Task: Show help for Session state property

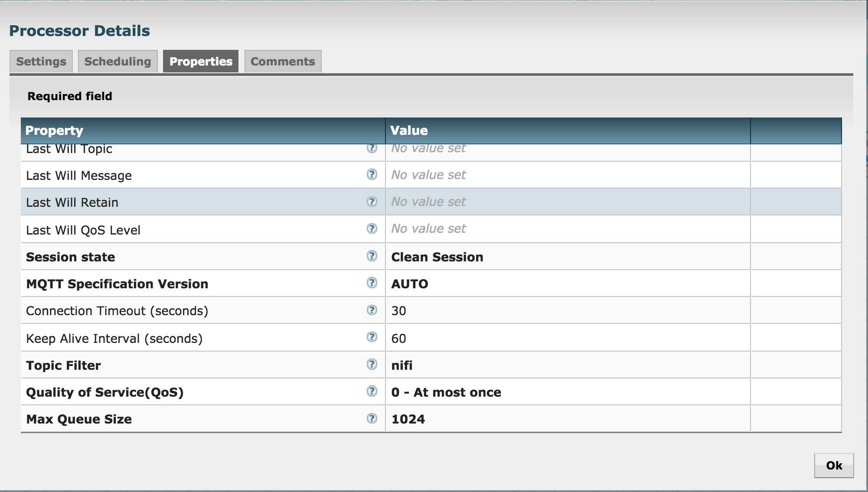Action: [x=372, y=256]
